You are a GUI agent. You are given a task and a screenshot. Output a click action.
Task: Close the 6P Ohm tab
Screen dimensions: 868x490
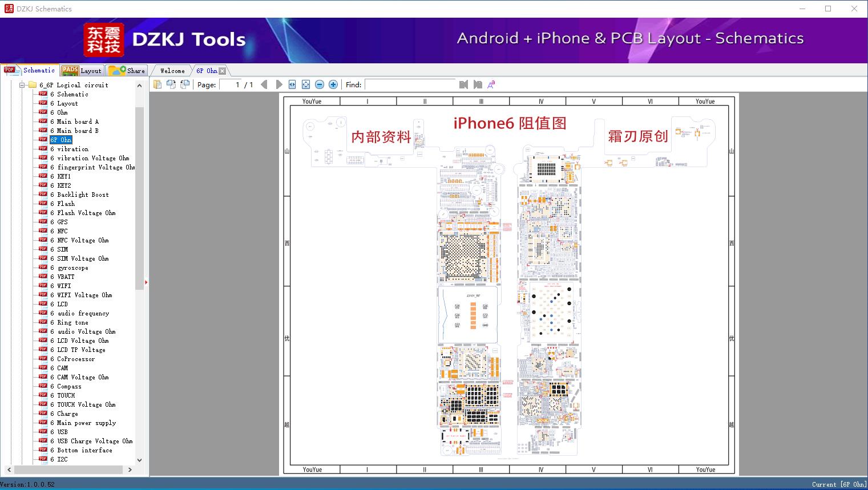pos(223,71)
